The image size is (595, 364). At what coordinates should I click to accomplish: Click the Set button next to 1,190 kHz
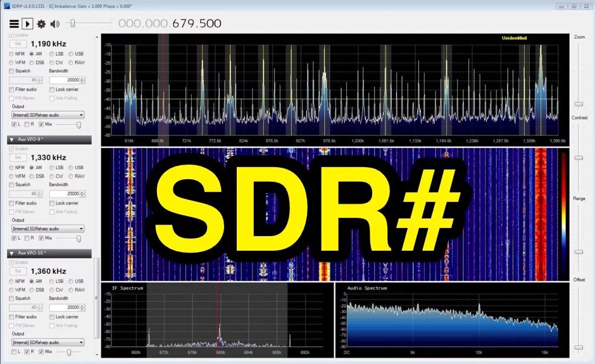pyautogui.click(x=18, y=44)
